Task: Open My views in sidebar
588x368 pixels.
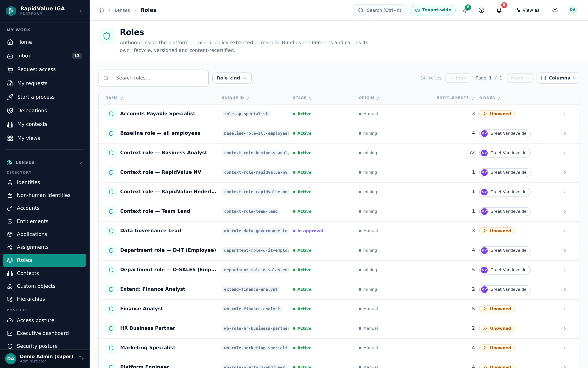Action: pyautogui.click(x=45, y=138)
